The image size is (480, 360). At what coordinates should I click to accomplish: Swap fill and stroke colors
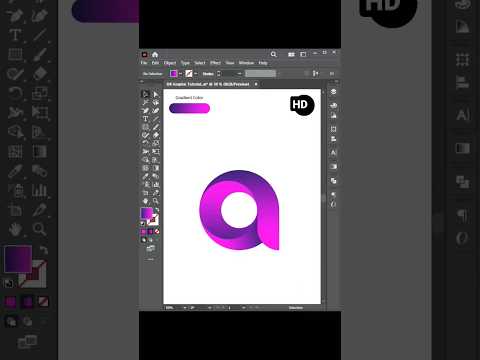157,210
